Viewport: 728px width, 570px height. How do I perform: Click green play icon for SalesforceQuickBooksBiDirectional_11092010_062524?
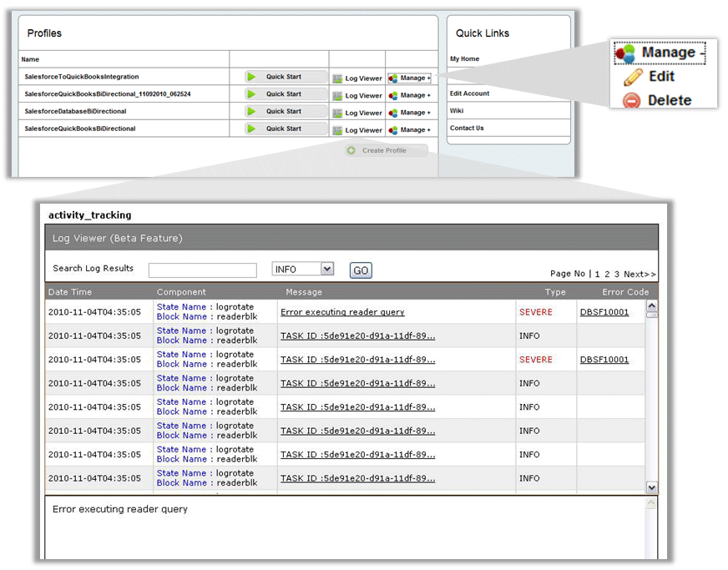pos(251,94)
